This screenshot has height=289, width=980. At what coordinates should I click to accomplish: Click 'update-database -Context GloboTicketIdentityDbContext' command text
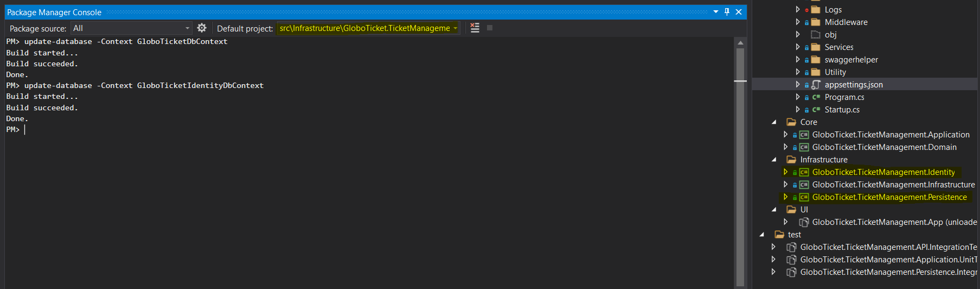point(144,85)
